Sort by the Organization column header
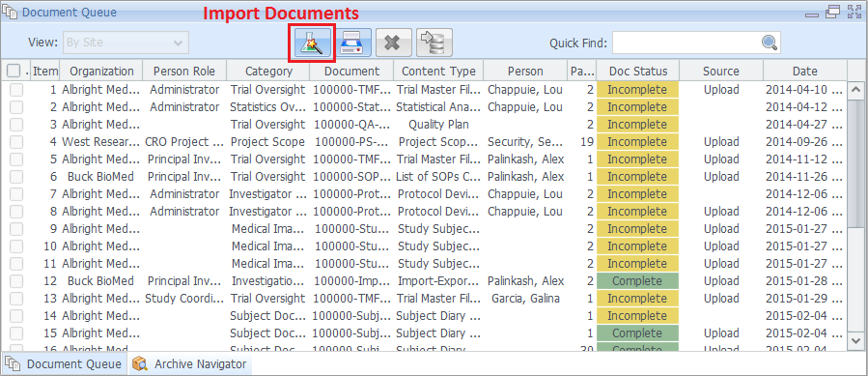This screenshot has height=376, width=868. pyautogui.click(x=101, y=71)
